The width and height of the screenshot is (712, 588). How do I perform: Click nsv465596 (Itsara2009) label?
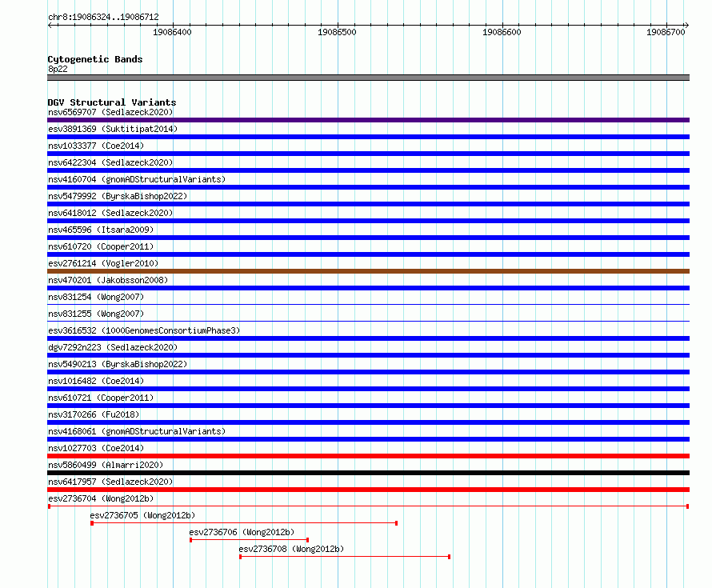coord(101,230)
